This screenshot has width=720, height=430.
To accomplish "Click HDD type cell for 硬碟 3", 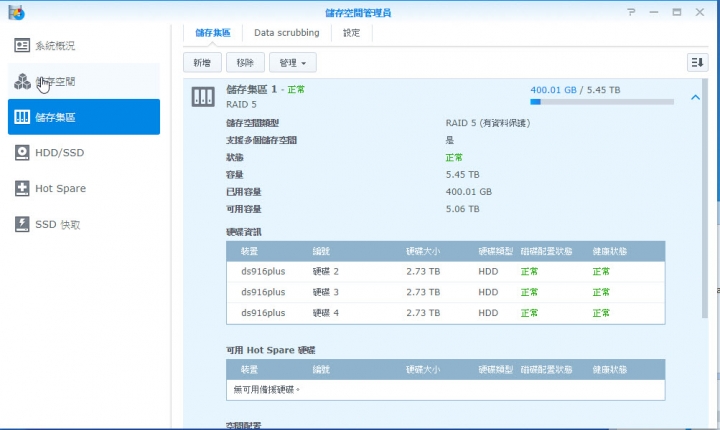I will coord(488,292).
